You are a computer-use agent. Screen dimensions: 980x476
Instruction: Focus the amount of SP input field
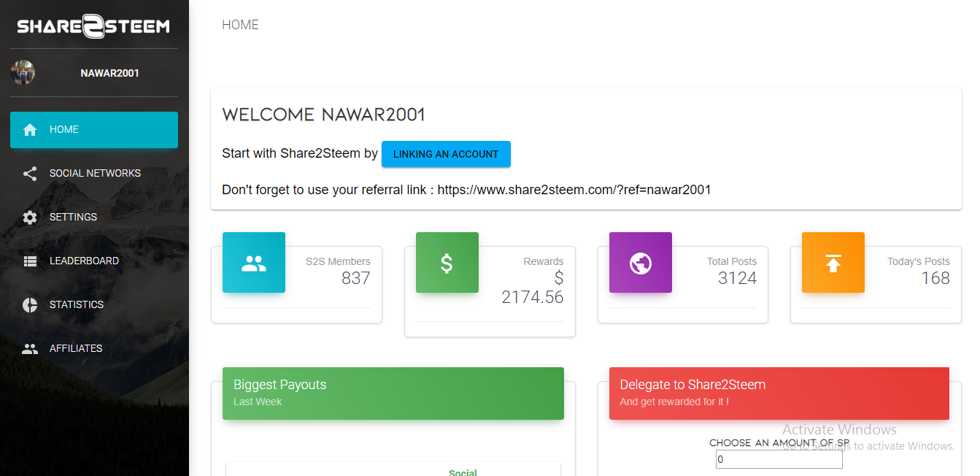pyautogui.click(x=779, y=460)
